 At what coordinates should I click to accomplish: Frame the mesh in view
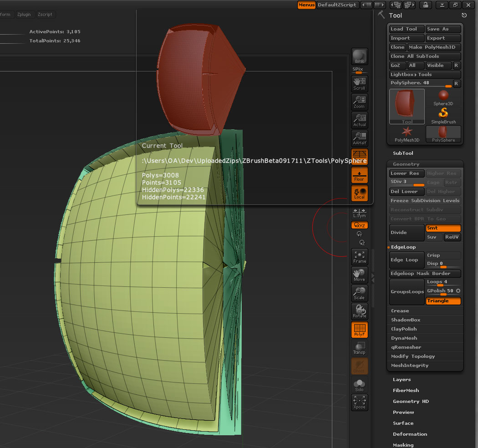[360, 257]
